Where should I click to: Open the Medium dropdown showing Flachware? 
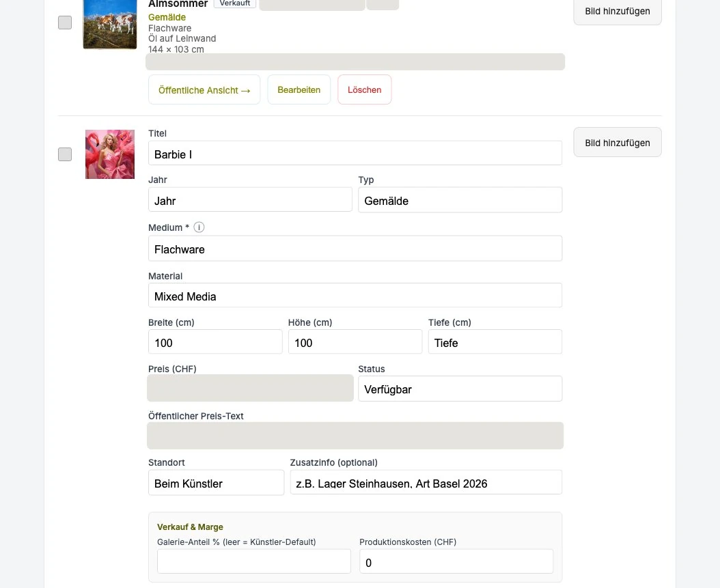point(355,249)
